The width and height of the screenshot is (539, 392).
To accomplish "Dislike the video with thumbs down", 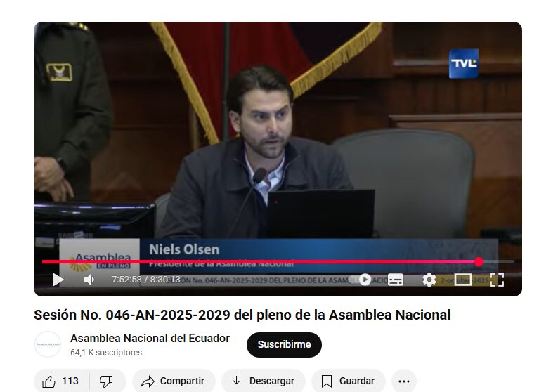I will click(106, 381).
